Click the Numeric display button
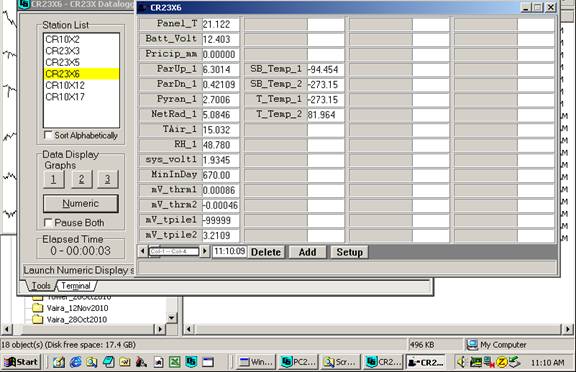Screen dimensions: 576x372 pos(81,203)
